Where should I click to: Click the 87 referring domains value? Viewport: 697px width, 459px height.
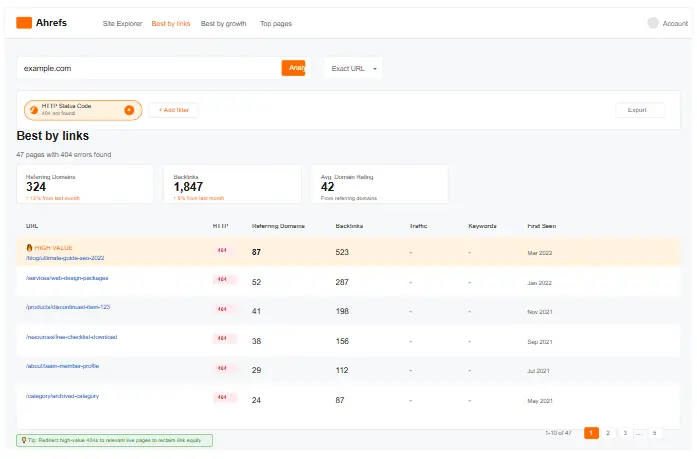pyautogui.click(x=256, y=252)
